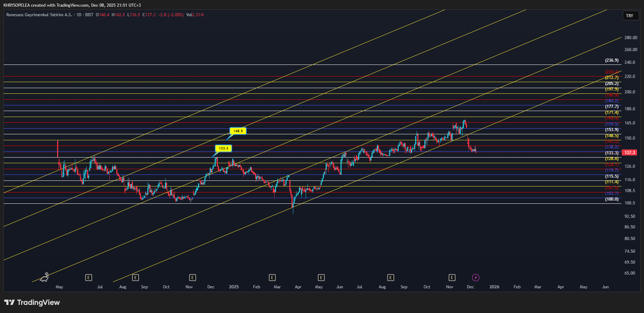Screen dimensions: 644x313
Task: Click the (205.2) level label
Action: pos(612,84)
